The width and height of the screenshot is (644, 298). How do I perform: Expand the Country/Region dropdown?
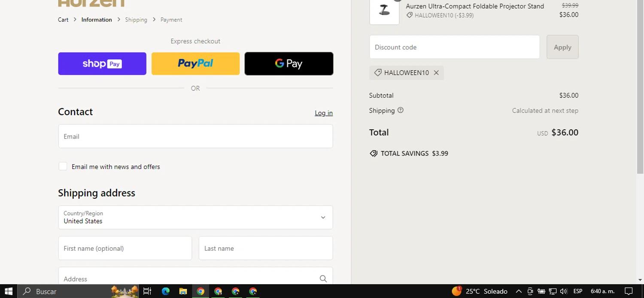195,217
